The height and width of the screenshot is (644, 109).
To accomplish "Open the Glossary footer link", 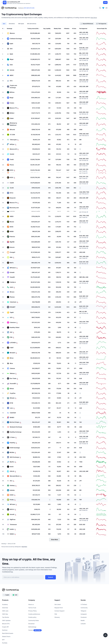I will point(57,617).
